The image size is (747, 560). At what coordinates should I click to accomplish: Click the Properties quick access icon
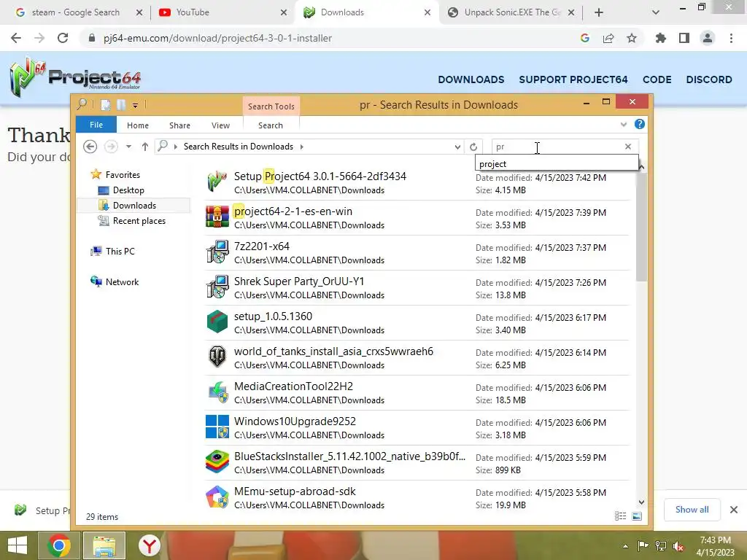click(x=106, y=105)
